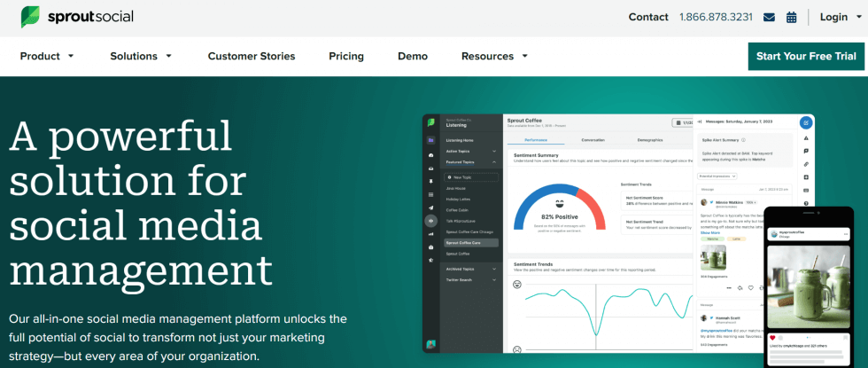This screenshot has height=368, width=868.
Task: Switch to the Conversation tab
Action: [593, 140]
